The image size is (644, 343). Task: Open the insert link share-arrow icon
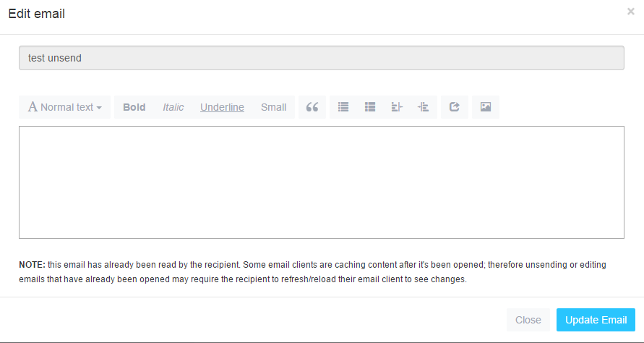coord(454,107)
